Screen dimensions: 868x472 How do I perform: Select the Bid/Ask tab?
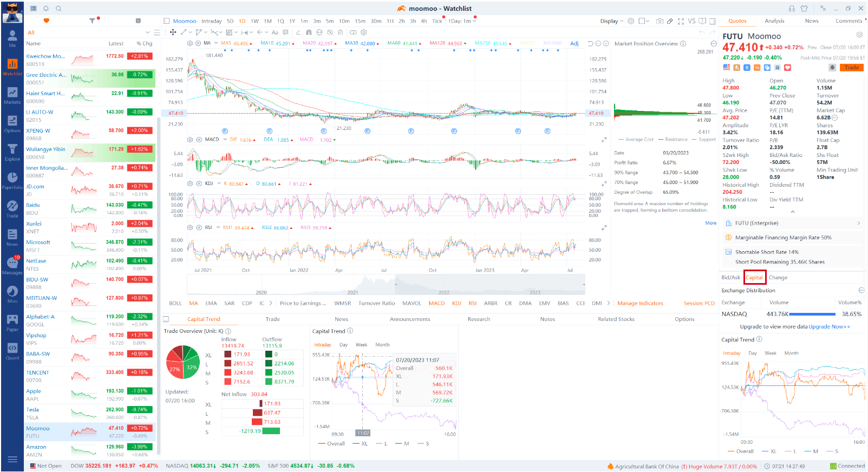click(x=730, y=277)
